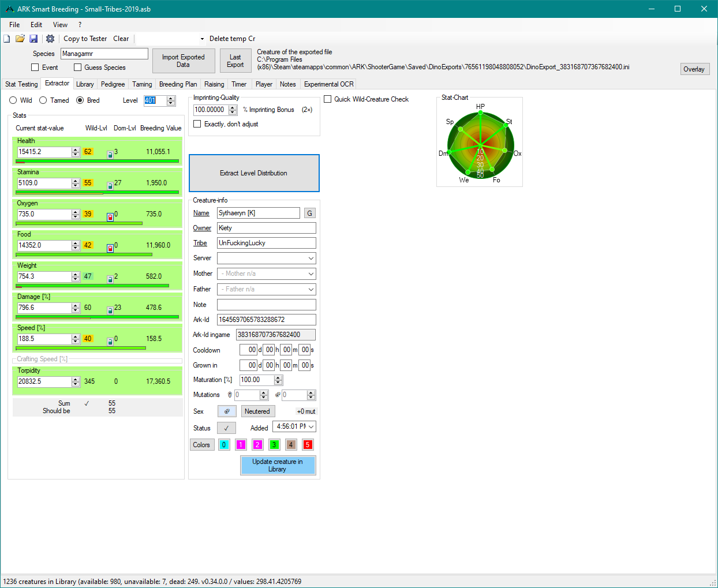Click Extract Level Distribution
Image resolution: width=718 pixels, height=588 pixels.
click(x=254, y=173)
